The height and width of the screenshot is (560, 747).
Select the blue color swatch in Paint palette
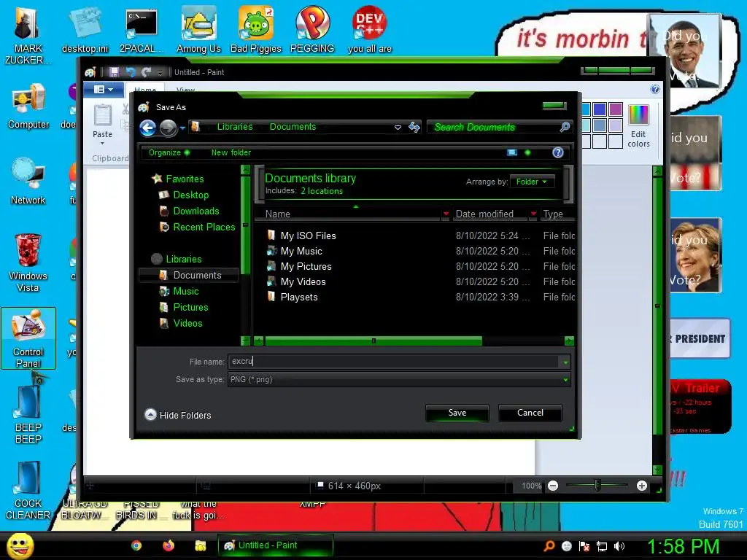coord(600,109)
